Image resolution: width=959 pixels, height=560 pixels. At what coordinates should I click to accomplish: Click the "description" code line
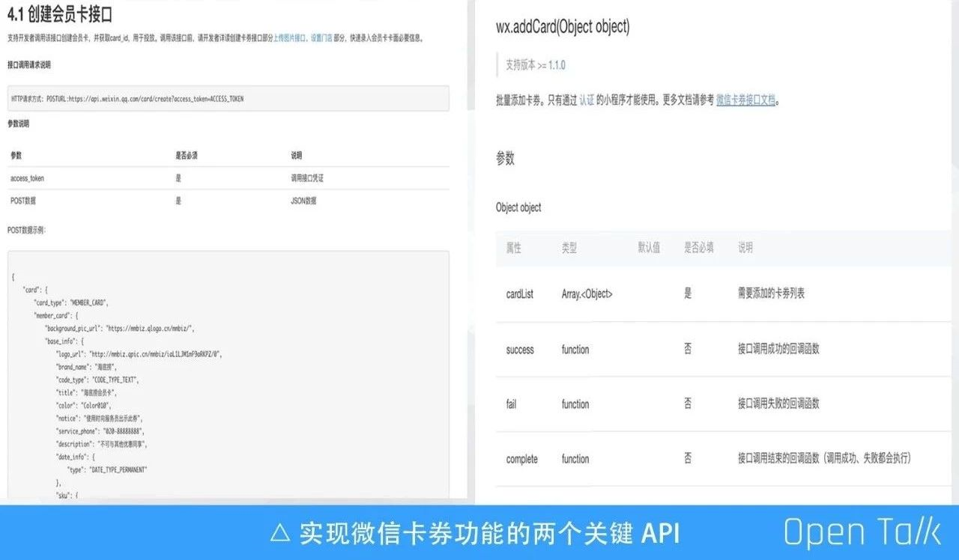[102, 444]
